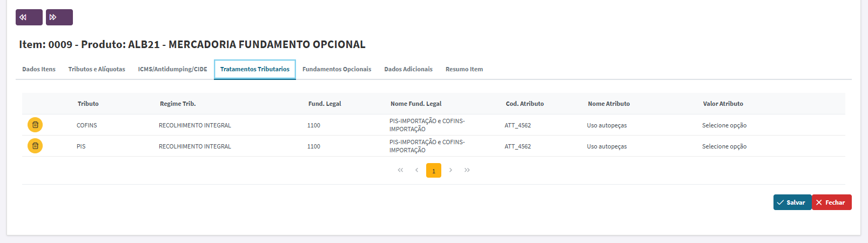Viewport: 868px width, 243px height.
Task: Click the Regime Trib. column header
Action: pos(178,104)
